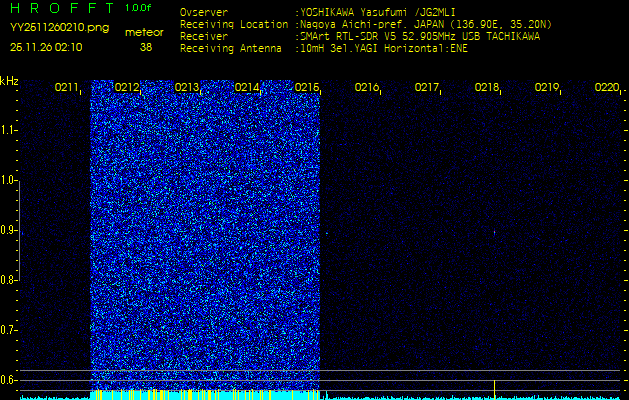
Task: Click the 0.6 kHz axis label
Action: [x=8, y=380]
